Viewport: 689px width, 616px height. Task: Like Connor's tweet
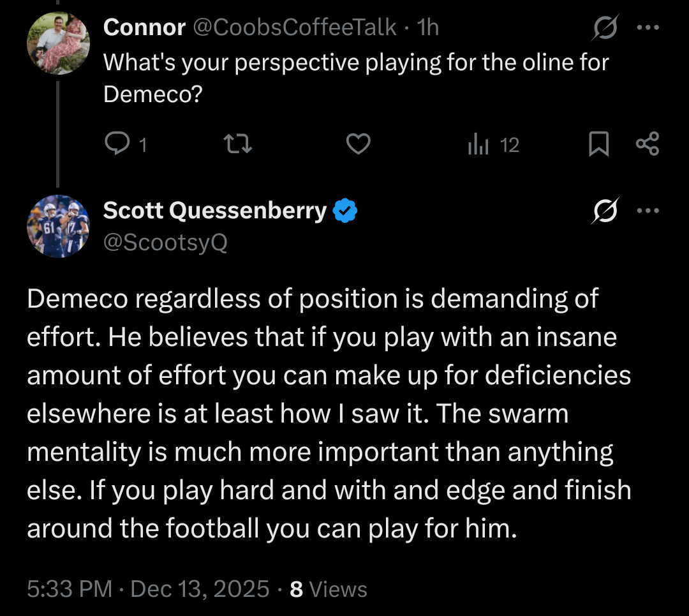pos(357,144)
